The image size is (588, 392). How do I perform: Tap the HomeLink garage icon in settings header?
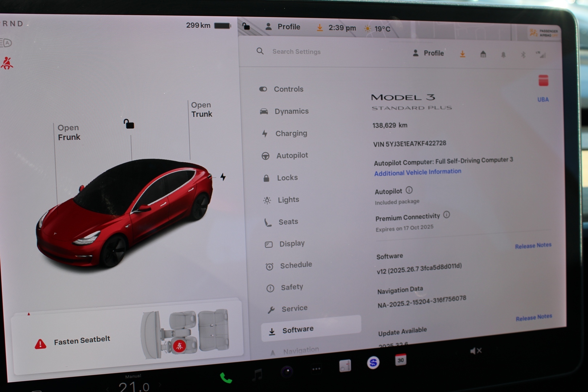coord(483,54)
